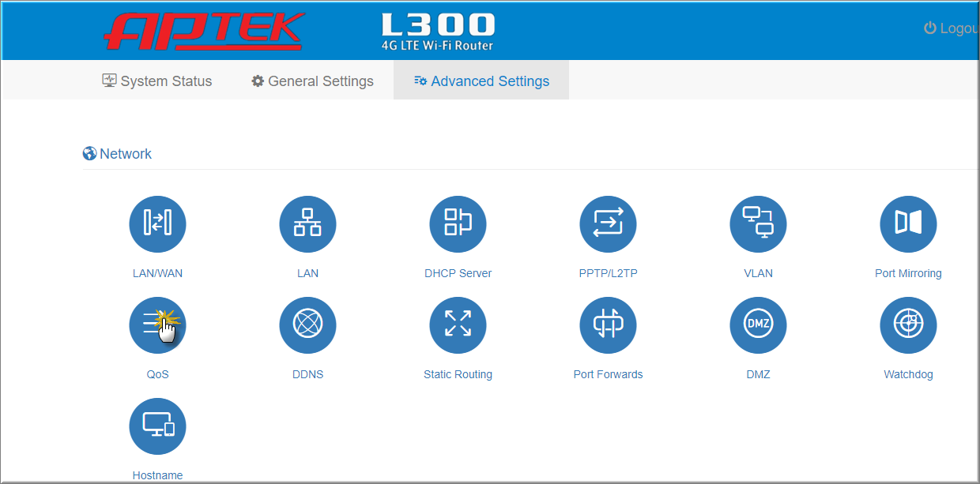Open the Port Forwards icon

point(608,325)
